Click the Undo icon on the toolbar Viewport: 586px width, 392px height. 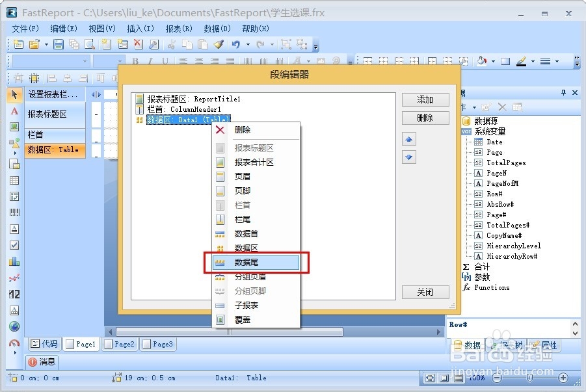[235, 44]
